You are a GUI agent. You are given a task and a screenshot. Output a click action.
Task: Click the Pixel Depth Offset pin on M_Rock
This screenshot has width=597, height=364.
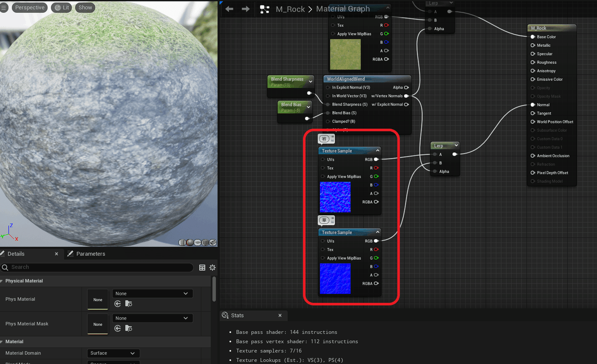click(x=532, y=173)
